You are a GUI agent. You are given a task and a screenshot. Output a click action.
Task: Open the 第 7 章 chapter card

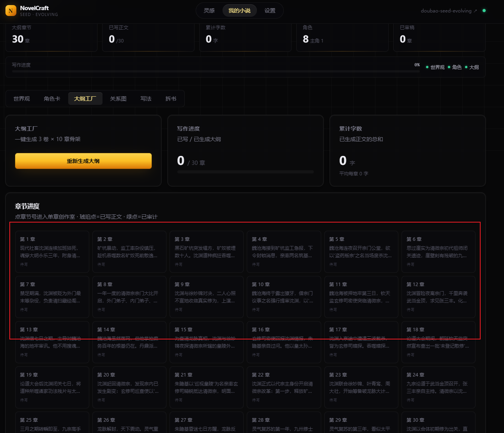click(x=52, y=297)
